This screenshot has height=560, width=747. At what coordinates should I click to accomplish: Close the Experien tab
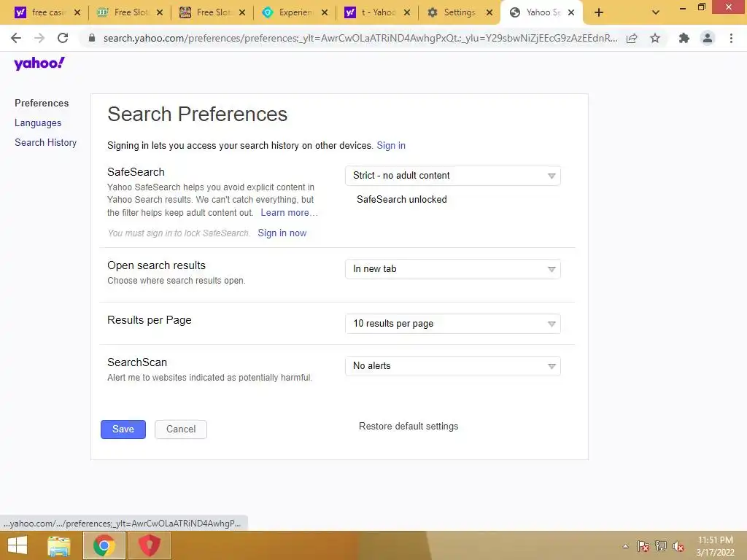click(325, 13)
